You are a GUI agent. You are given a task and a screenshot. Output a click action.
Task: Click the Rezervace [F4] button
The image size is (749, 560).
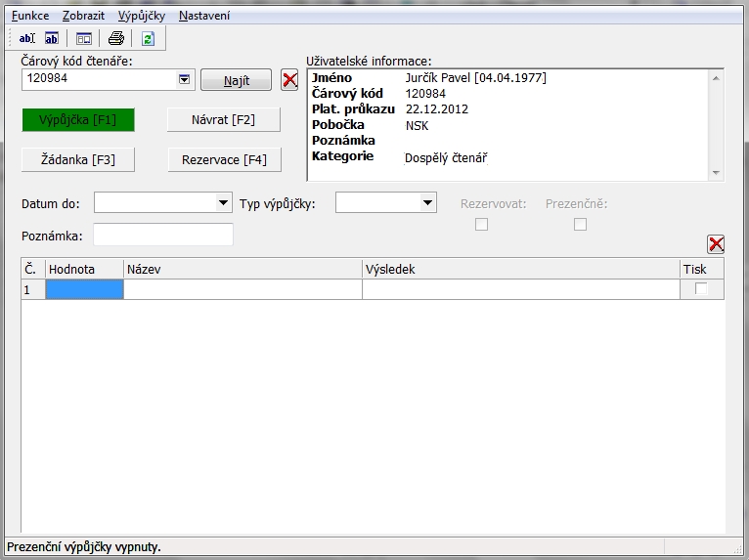click(223, 159)
